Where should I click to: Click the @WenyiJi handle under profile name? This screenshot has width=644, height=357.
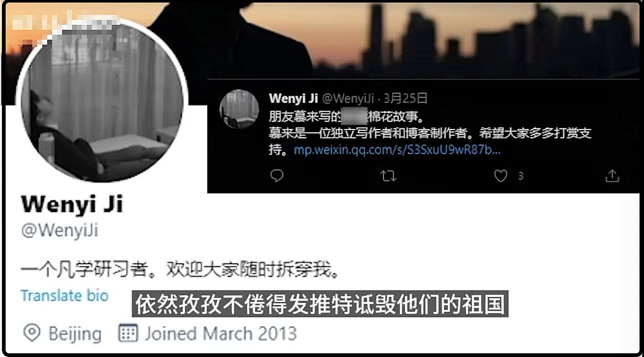tap(60, 231)
